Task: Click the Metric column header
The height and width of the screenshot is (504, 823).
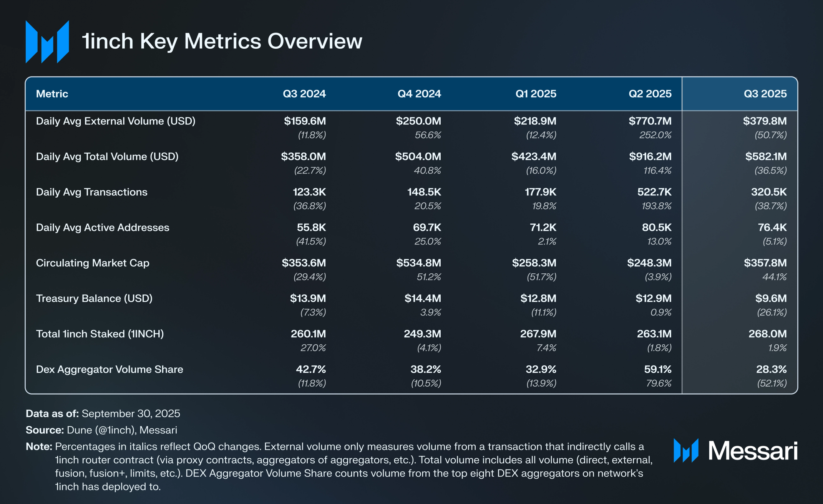Action: click(52, 94)
